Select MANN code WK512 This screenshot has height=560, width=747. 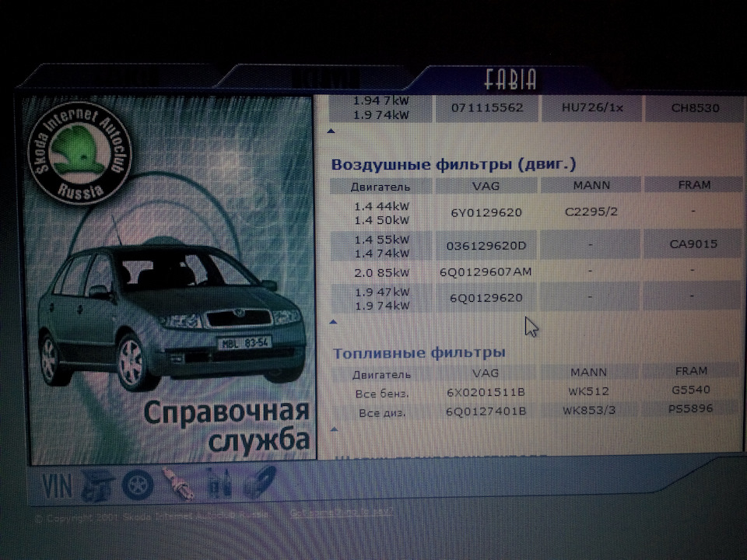pos(588,391)
